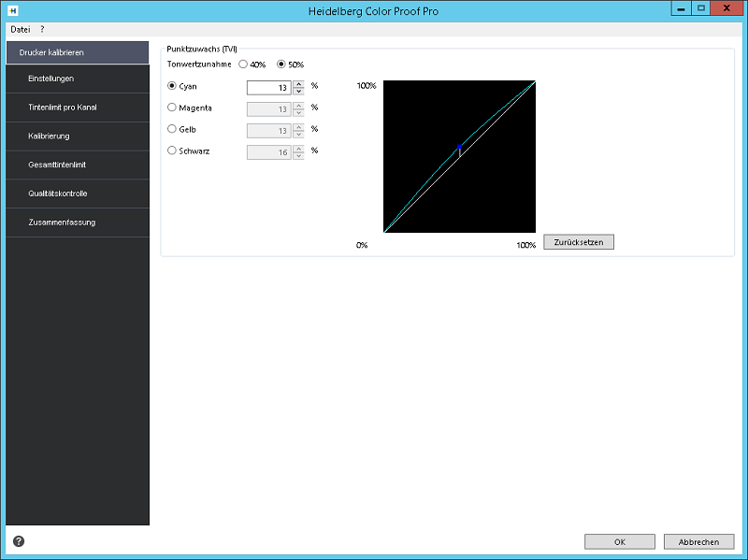Screen dimensions: 748x560
Task: Open the ? help menu
Action: pyautogui.click(x=42, y=30)
